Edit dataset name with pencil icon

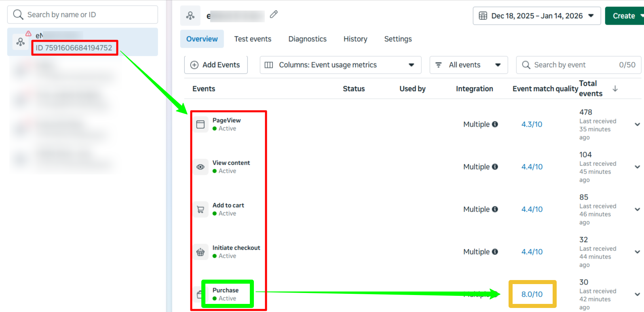click(x=274, y=14)
